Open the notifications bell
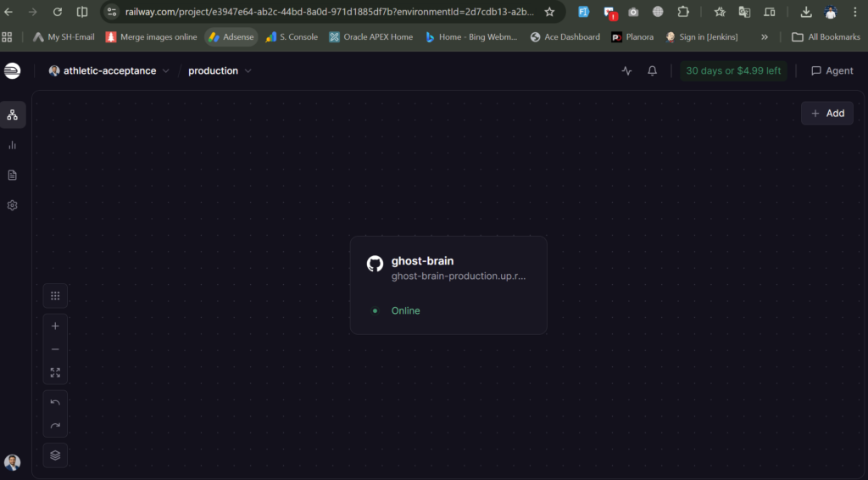The height and width of the screenshot is (480, 868). (652, 71)
